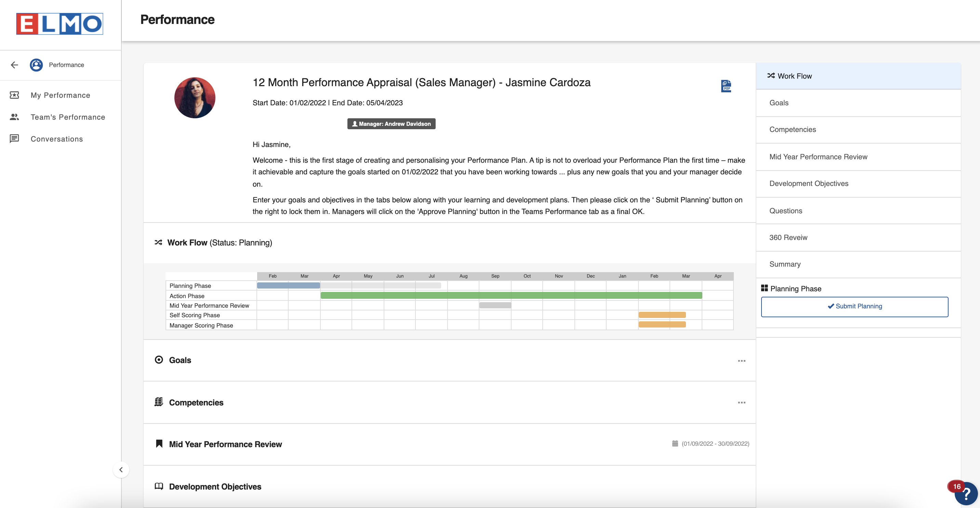Click the Manager: Andrew Davidson badge
The height and width of the screenshot is (508, 980).
click(x=391, y=124)
